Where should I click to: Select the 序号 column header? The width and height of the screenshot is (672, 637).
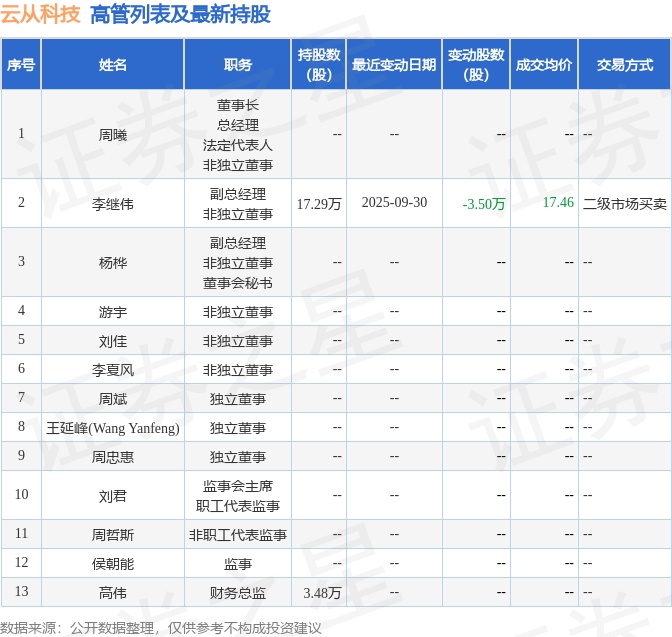pyautogui.click(x=21, y=65)
